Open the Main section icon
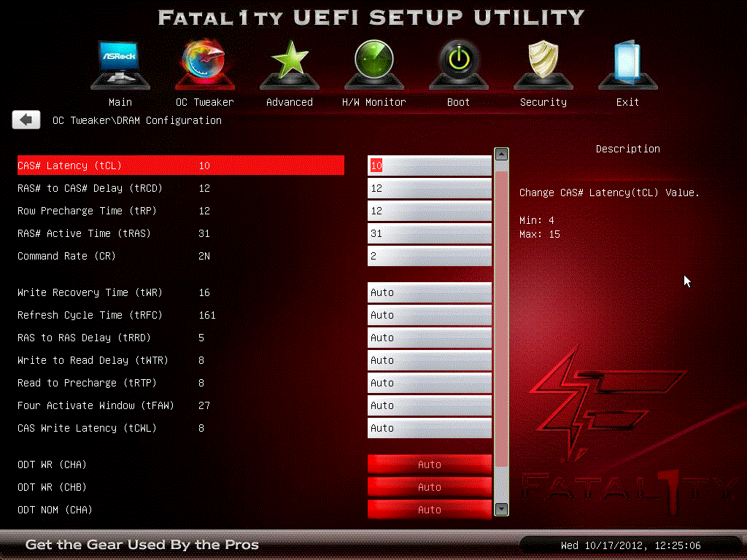Image resolution: width=747 pixels, height=560 pixels. pos(120,65)
